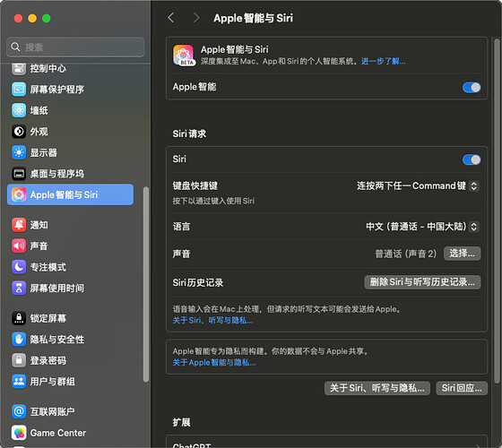The image size is (502, 448).
Task: Click the green full-screen window button
Action: (x=47, y=18)
